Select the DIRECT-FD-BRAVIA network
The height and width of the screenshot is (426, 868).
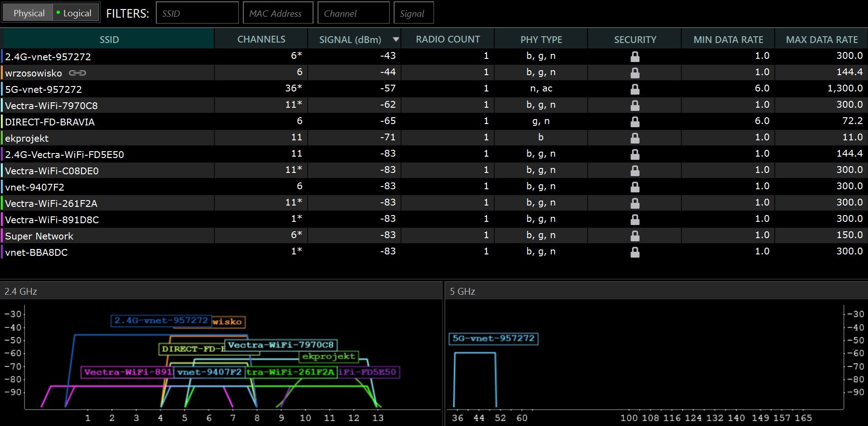434,121
